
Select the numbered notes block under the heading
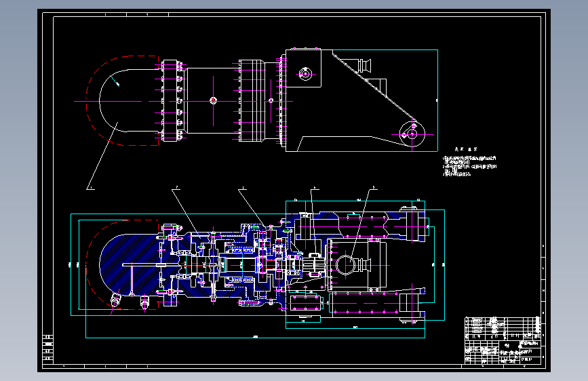tap(469, 166)
